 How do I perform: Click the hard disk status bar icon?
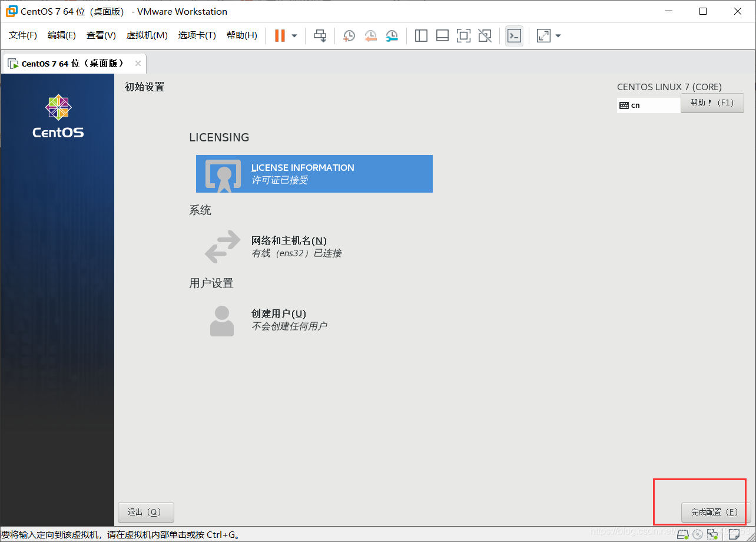683,534
